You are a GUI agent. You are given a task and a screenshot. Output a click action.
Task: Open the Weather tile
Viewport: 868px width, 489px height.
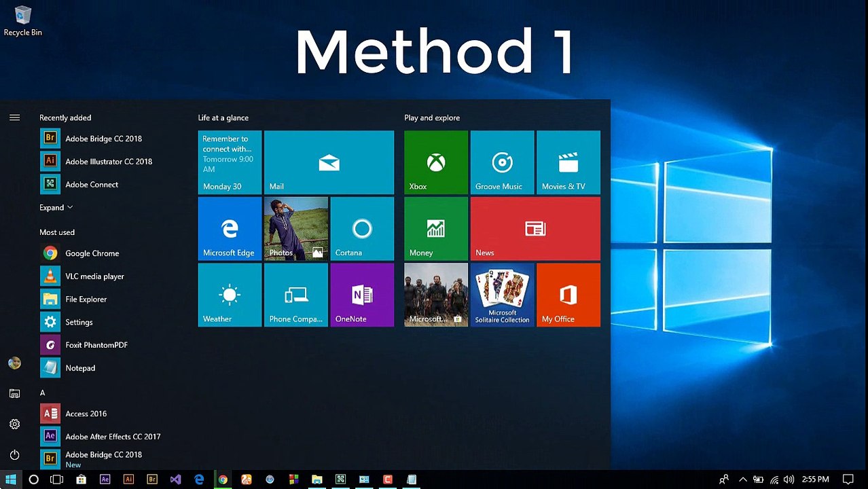tap(230, 295)
